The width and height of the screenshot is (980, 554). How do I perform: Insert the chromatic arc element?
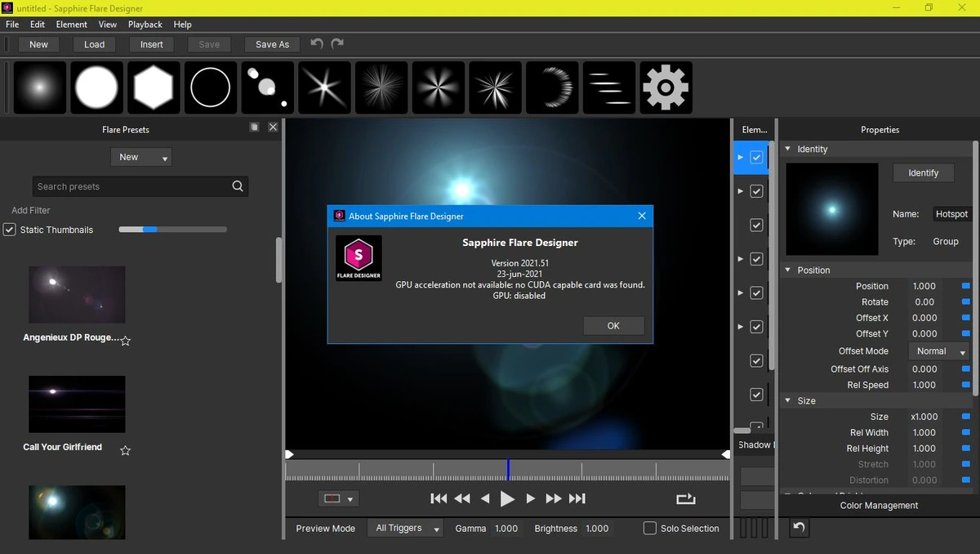click(552, 87)
